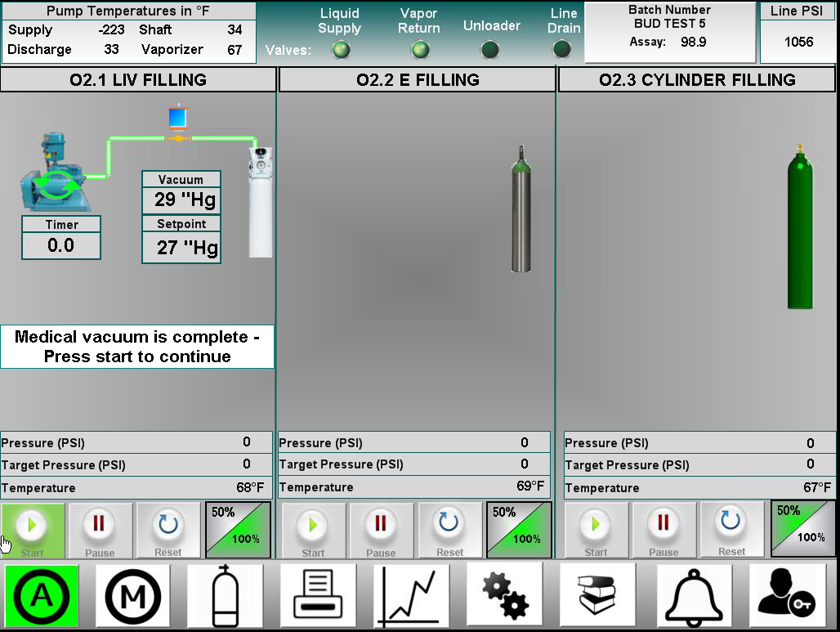Click the O2.2 Temperature 69°F reading

[530, 486]
